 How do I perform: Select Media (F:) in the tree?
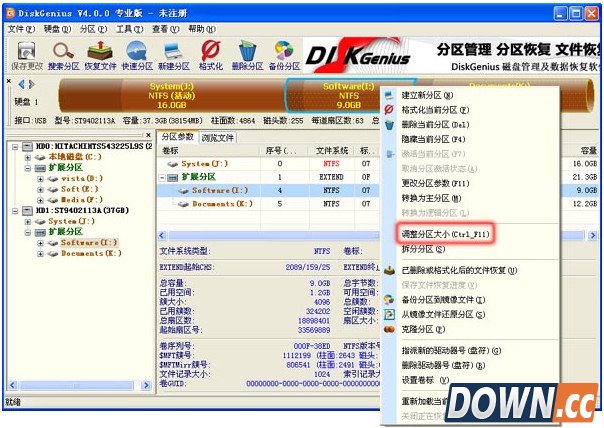click(x=82, y=200)
